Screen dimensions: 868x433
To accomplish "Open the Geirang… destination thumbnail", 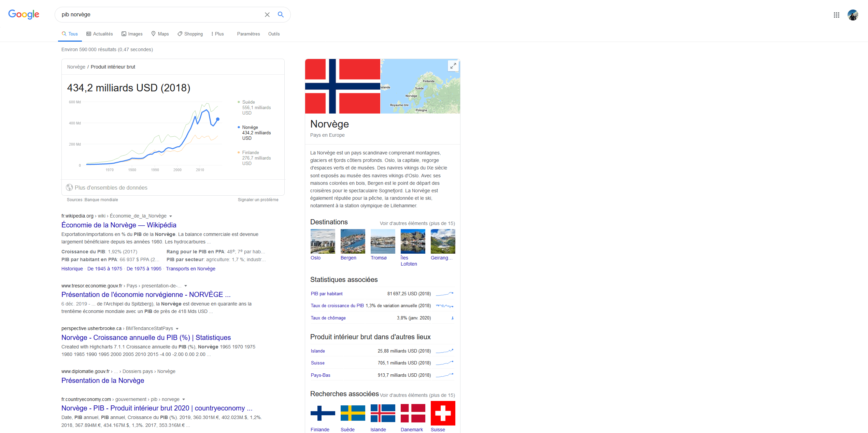I will coord(443,241).
